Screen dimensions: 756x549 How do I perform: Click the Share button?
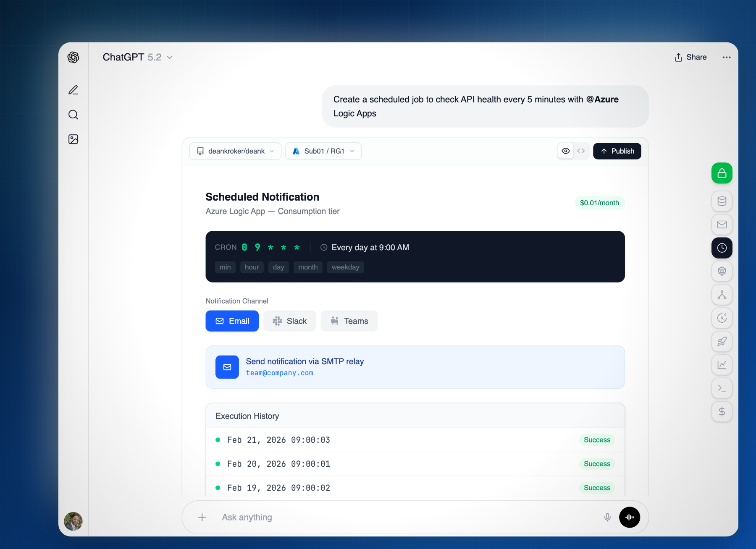[x=690, y=57]
